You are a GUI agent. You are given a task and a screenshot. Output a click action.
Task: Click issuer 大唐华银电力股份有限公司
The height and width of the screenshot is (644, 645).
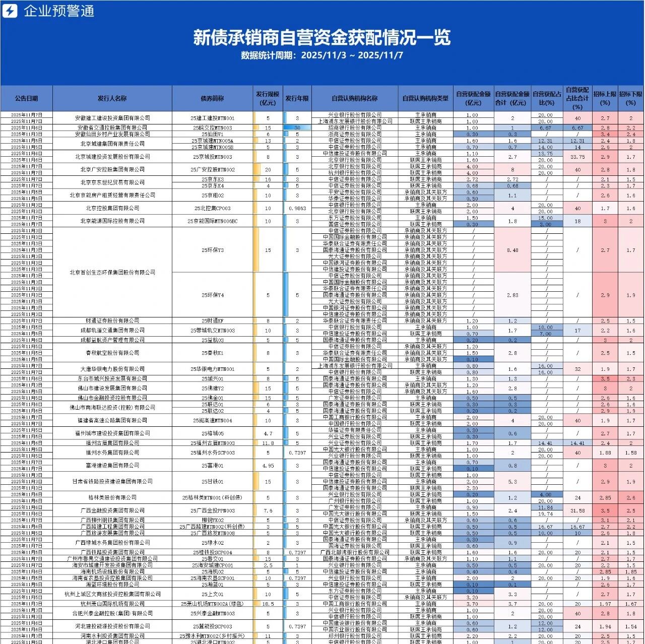(112, 369)
